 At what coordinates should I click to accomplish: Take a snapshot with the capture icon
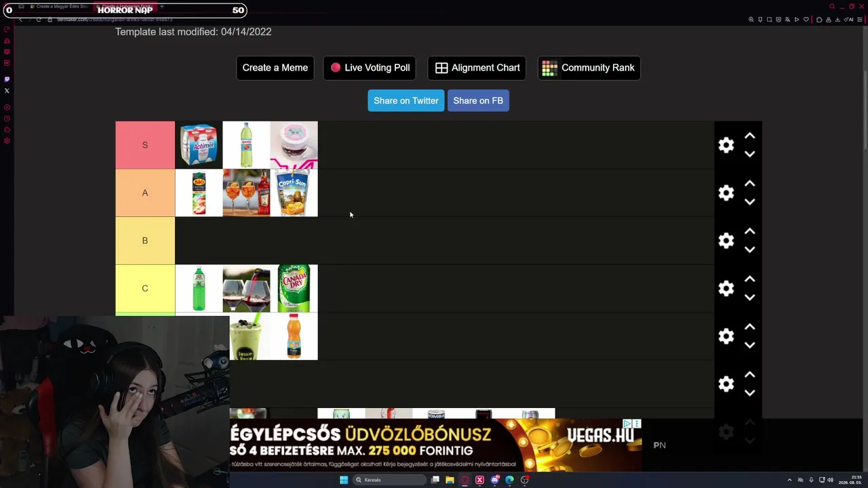(769, 20)
